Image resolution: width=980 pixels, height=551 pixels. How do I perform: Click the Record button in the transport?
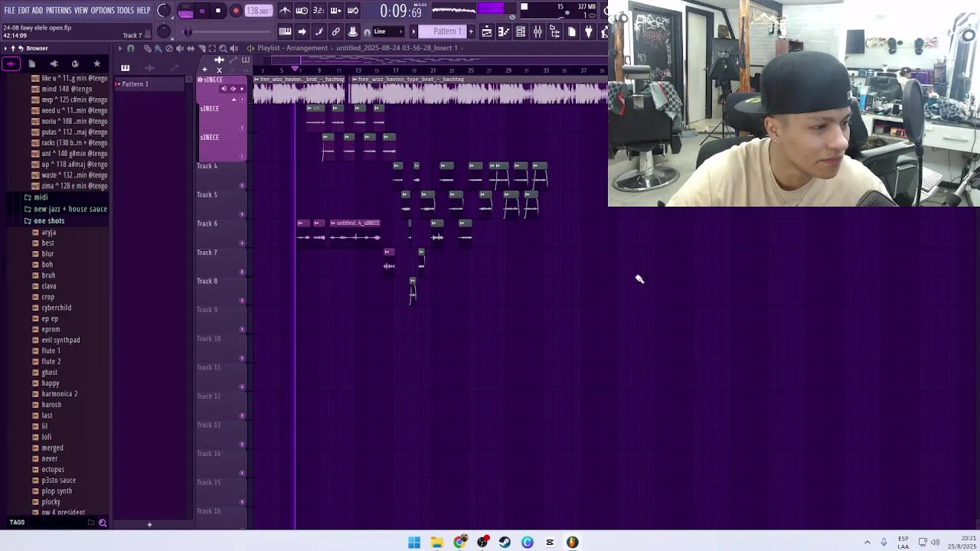pyautogui.click(x=236, y=11)
